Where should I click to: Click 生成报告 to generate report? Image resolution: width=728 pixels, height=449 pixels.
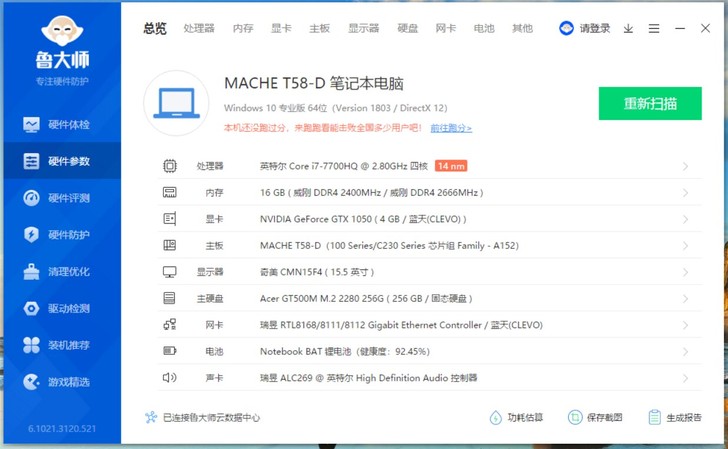coord(675,417)
